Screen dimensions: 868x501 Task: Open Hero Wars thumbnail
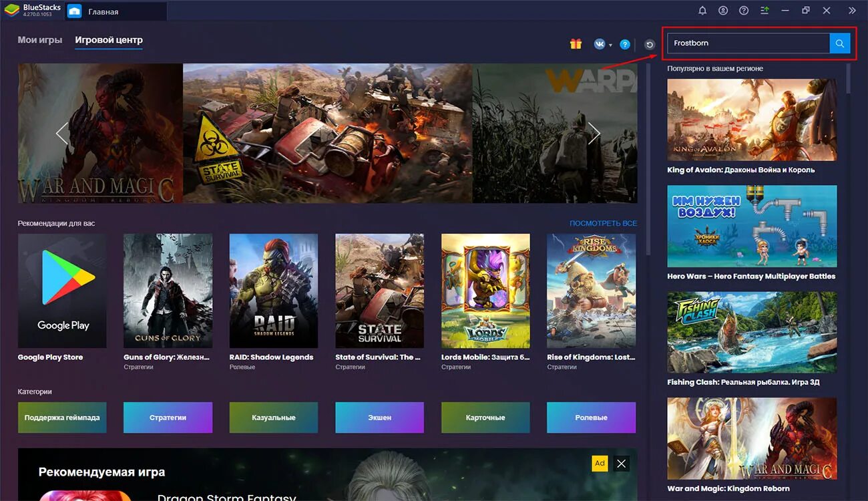pyautogui.click(x=752, y=226)
